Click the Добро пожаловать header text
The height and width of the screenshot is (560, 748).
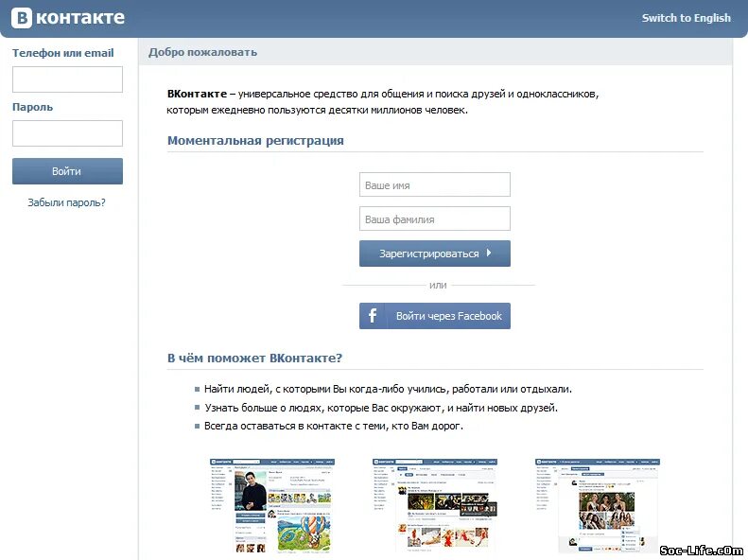pyautogui.click(x=202, y=52)
